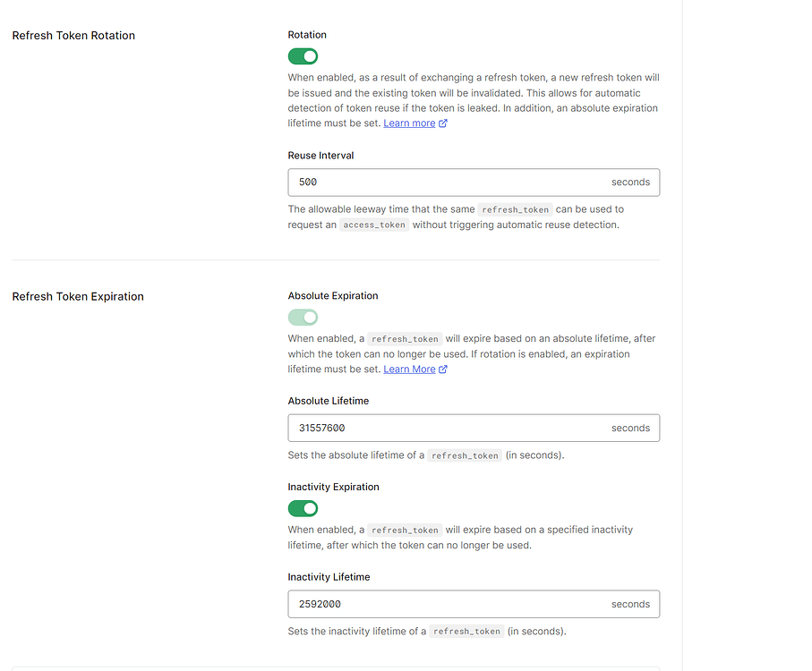The height and width of the screenshot is (671, 812).
Task: Select the Inactivity Lifetime input field
Action: coord(448,604)
